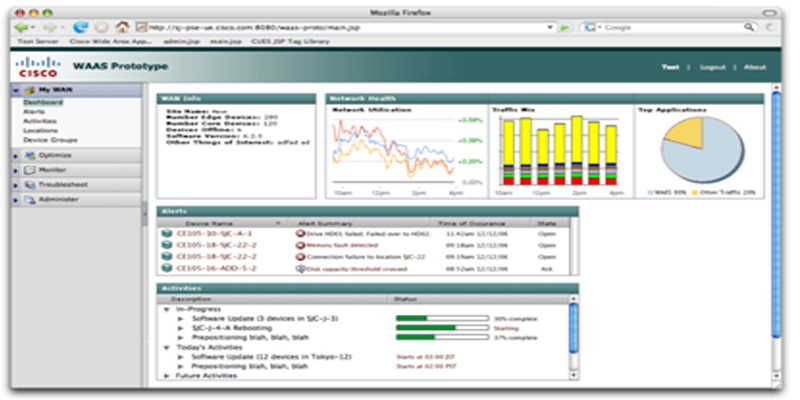Viewport: 800px width, 400px height.
Task: Expand the Monitor section arrow
Action: [16, 170]
